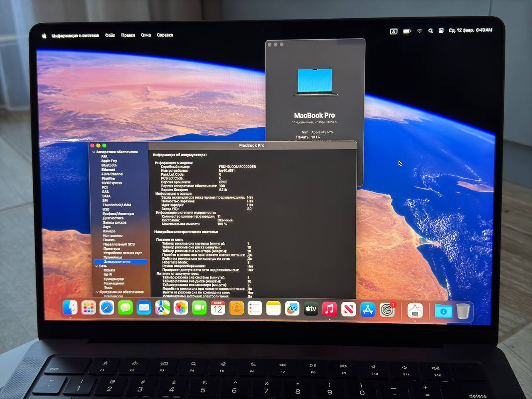Open System Settings with badge in Dock
Image resolution: width=532 pixels, height=399 pixels.
pos(387,310)
